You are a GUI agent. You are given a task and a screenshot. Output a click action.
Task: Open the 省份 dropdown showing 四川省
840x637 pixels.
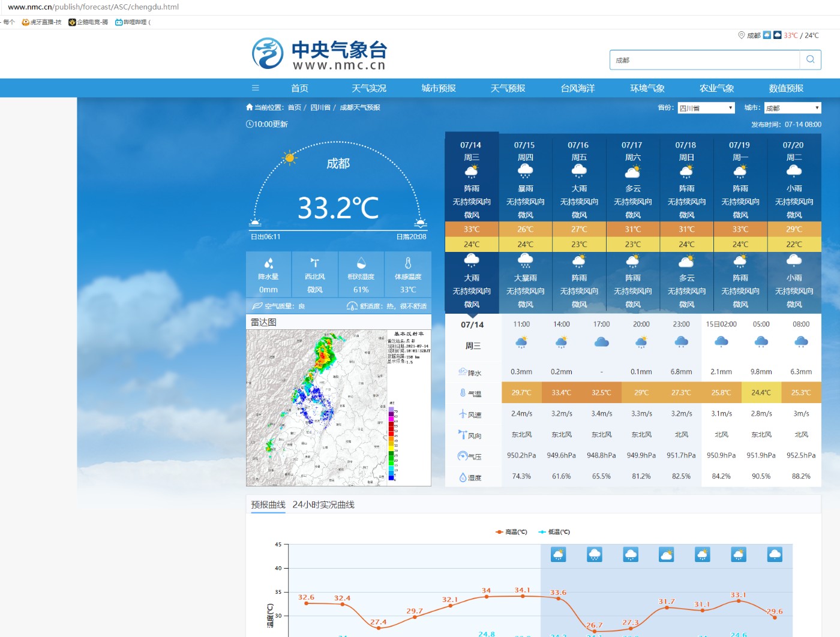click(x=706, y=108)
